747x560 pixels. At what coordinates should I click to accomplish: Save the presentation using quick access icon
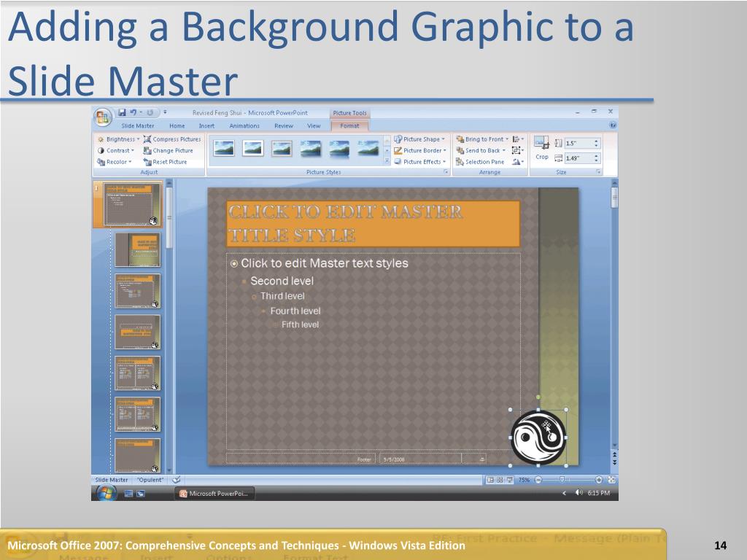click(x=122, y=112)
